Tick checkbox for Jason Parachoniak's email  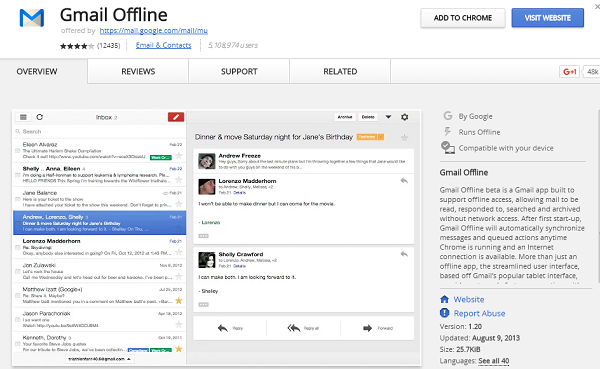coord(18,320)
